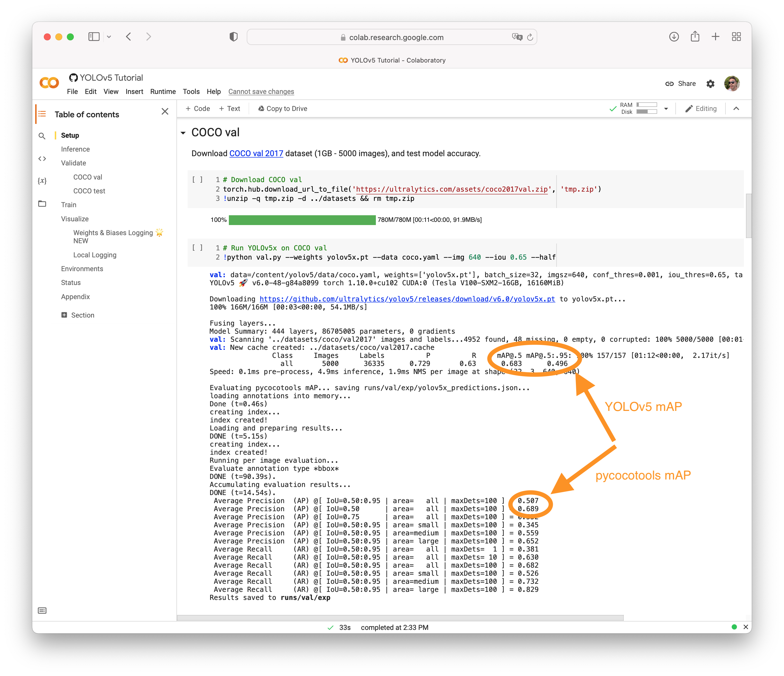Collapse the header with chevron up arrow
This screenshot has width=784, height=676.
[736, 109]
